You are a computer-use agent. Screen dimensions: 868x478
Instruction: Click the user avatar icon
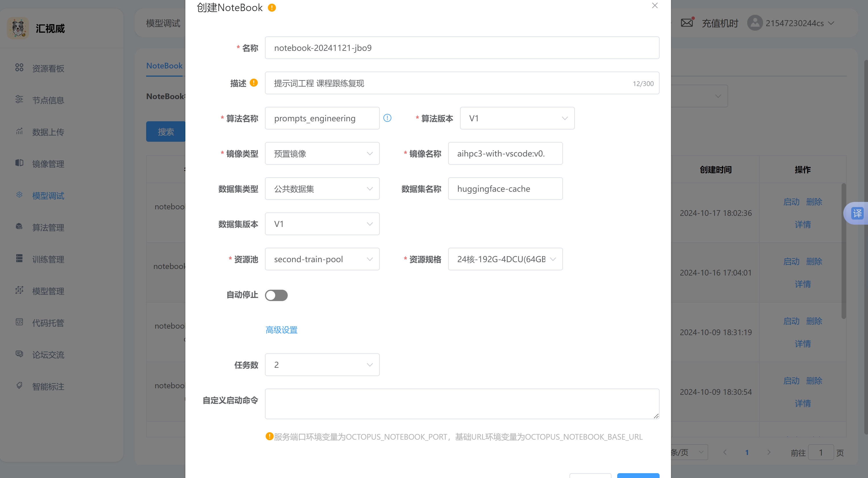click(x=755, y=23)
